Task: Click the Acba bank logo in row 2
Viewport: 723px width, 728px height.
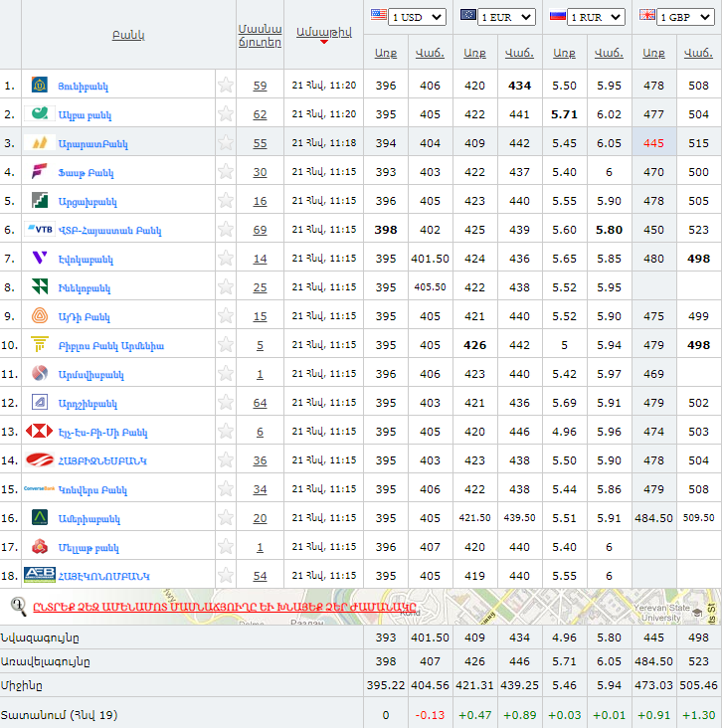Action: pyautogui.click(x=40, y=113)
